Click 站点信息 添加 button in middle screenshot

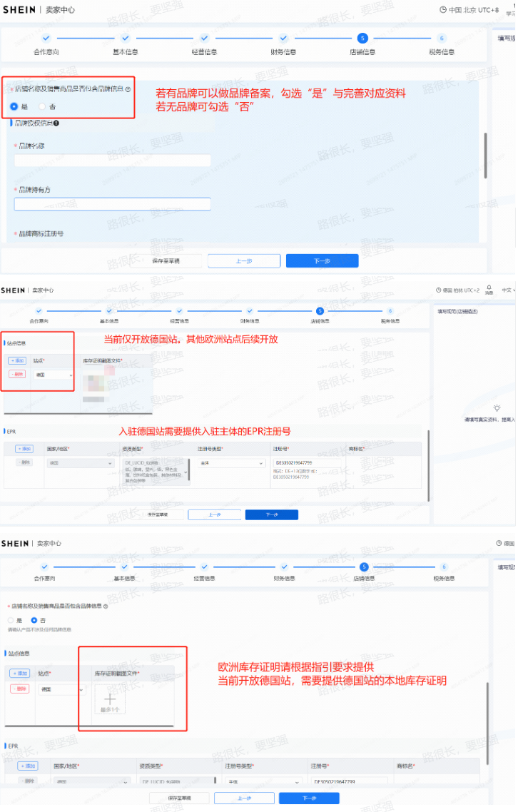[x=17, y=360]
